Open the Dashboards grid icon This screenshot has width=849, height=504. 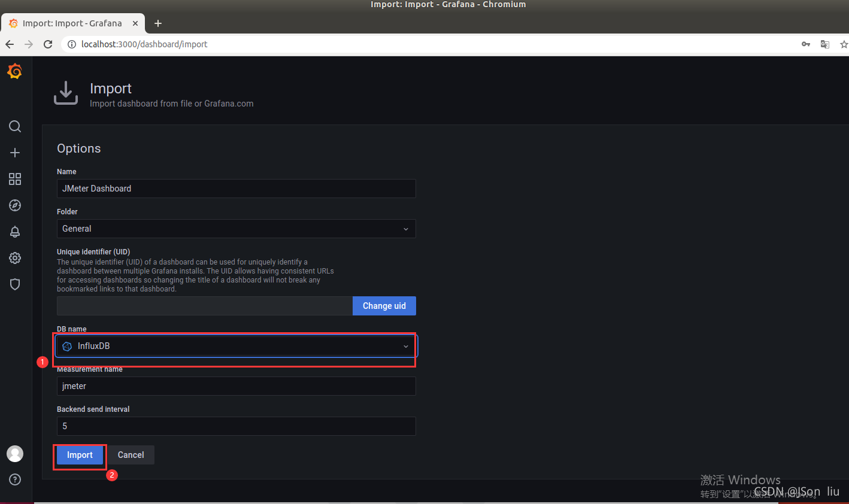[15, 179]
